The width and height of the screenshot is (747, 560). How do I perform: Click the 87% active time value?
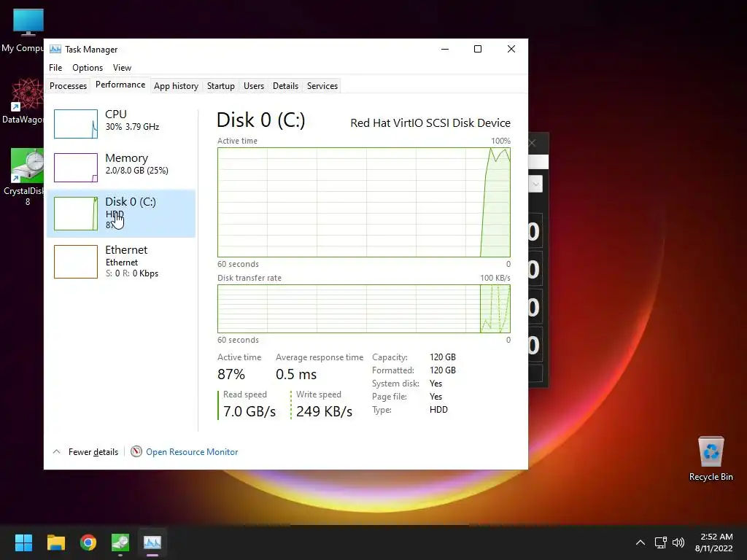click(x=231, y=374)
